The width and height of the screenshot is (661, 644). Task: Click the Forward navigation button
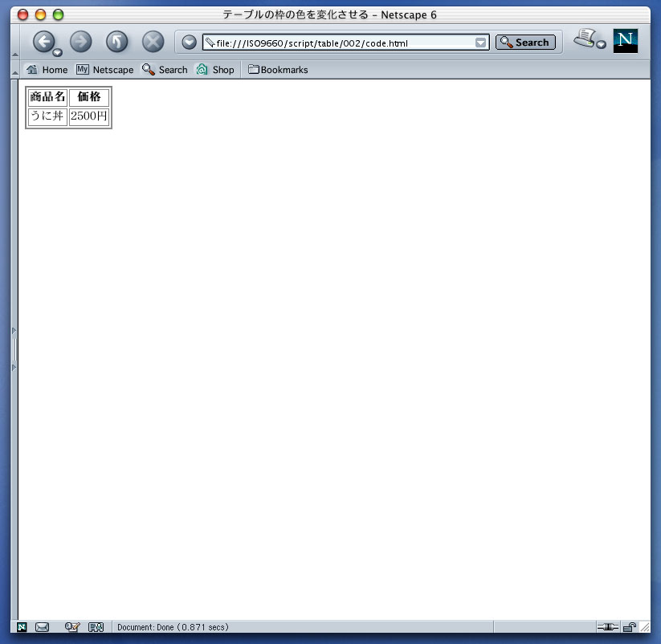pyautogui.click(x=80, y=42)
